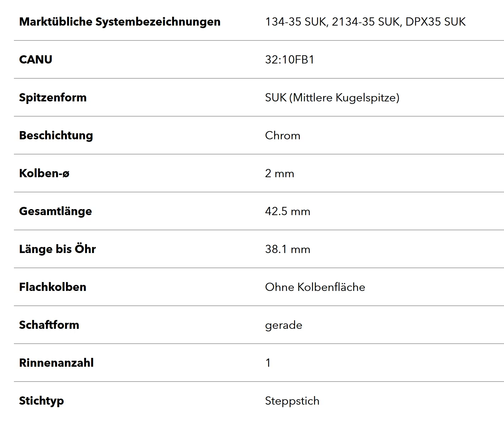
Task: Click the Marktübliche Systembezeichnungen label
Action: point(120,22)
